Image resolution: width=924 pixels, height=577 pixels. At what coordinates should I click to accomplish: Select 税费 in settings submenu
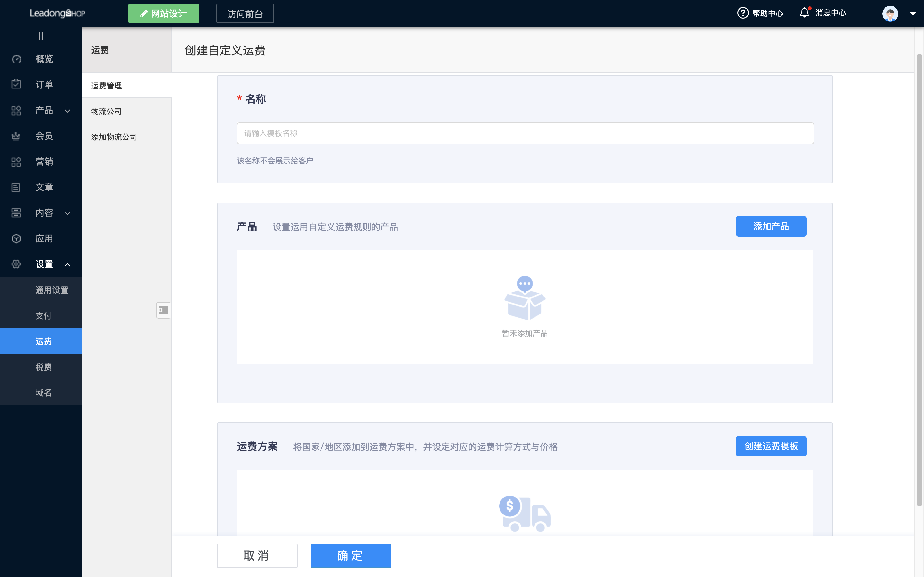44,367
